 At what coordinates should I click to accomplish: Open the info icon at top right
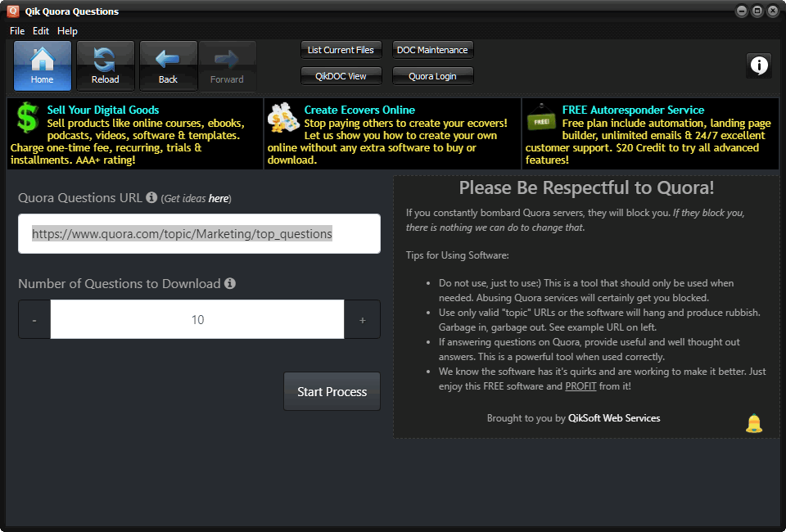[759, 65]
